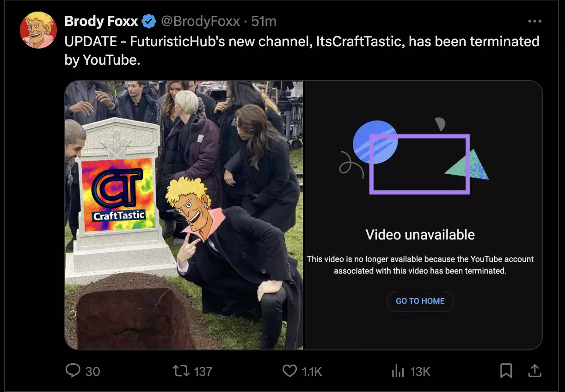Open the three-dot more options menu
The height and width of the screenshot is (392, 565).
[534, 21]
